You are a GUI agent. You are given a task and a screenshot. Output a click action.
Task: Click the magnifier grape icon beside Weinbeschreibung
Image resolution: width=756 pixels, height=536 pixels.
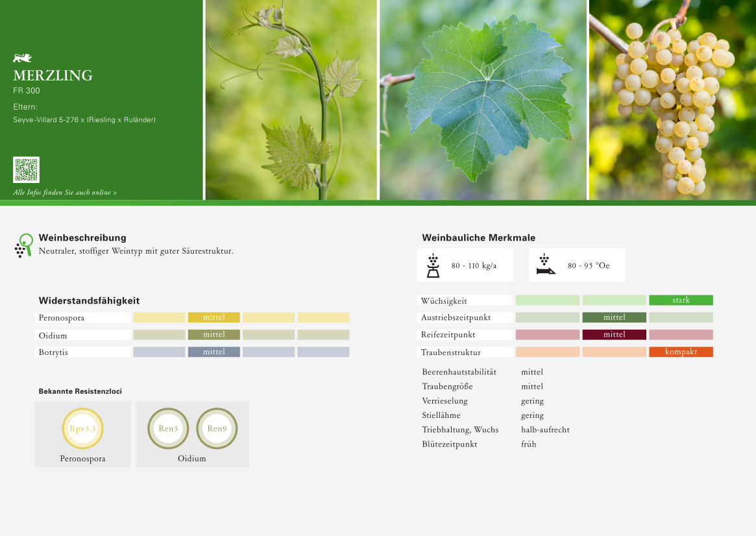point(23,245)
